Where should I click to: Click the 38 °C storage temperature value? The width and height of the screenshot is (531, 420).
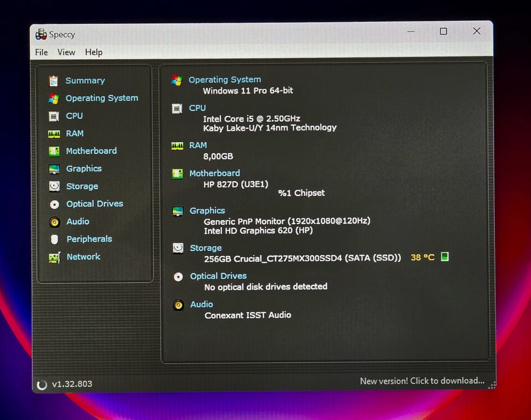click(x=423, y=257)
